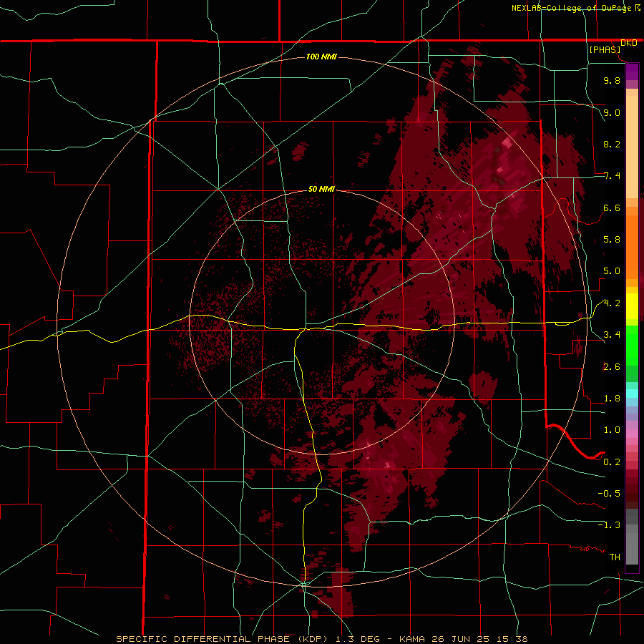Click the 3.4 legend value
Screen dimensions: 644x644
pos(612,335)
